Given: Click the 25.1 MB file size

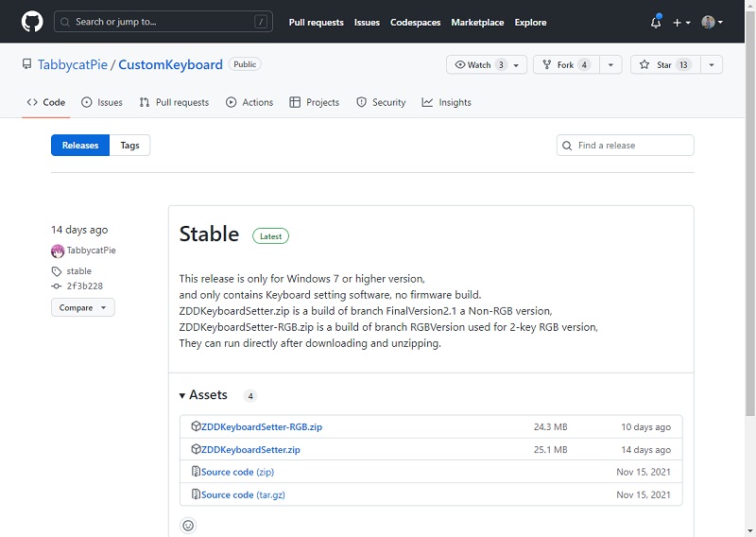Looking at the screenshot, I should (x=551, y=450).
